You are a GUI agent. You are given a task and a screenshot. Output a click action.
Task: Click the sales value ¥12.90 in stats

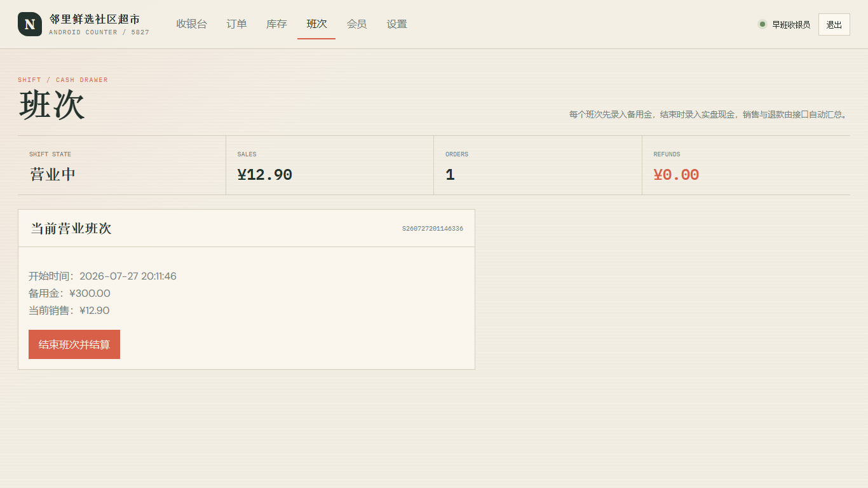pos(265,175)
